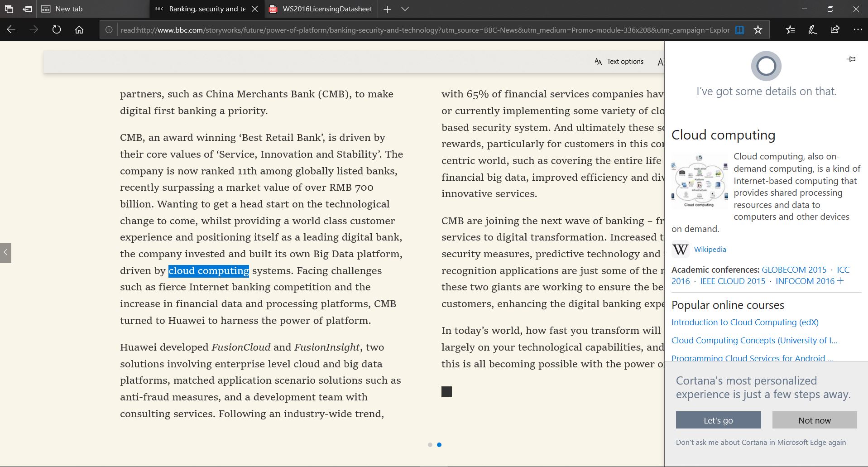
Task: Click the Let's go button
Action: point(718,420)
